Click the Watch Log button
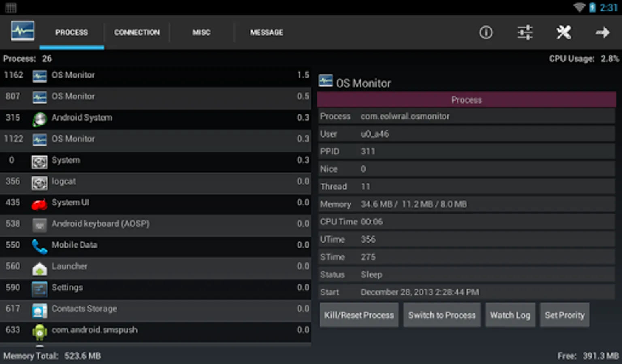 510,315
